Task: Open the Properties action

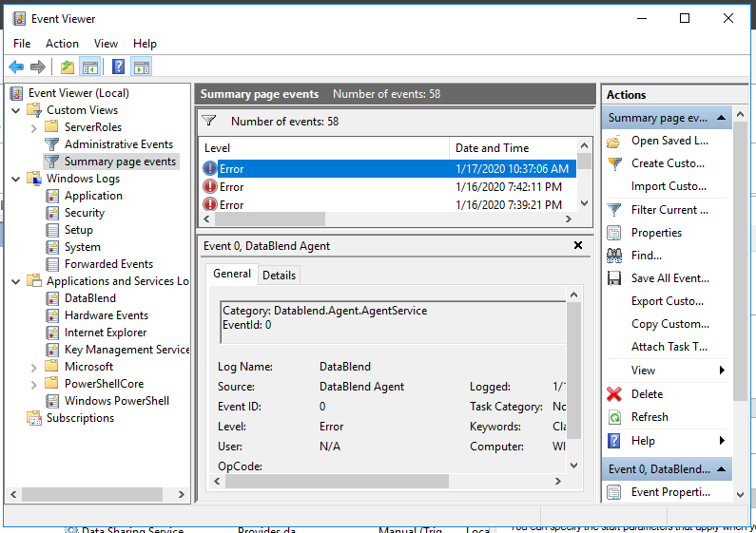Action: (x=656, y=233)
